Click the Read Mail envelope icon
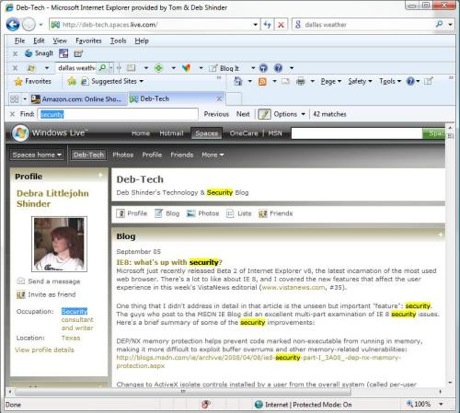 [285, 81]
